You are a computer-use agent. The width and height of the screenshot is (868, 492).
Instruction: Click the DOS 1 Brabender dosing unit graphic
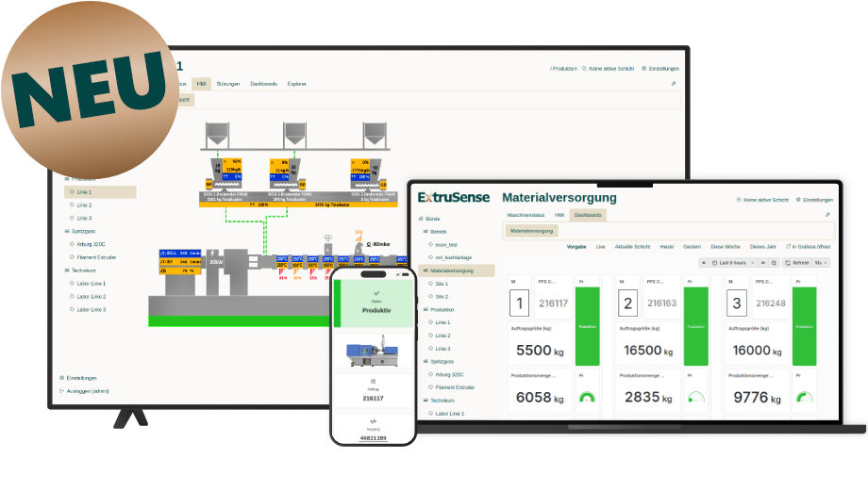point(225,174)
